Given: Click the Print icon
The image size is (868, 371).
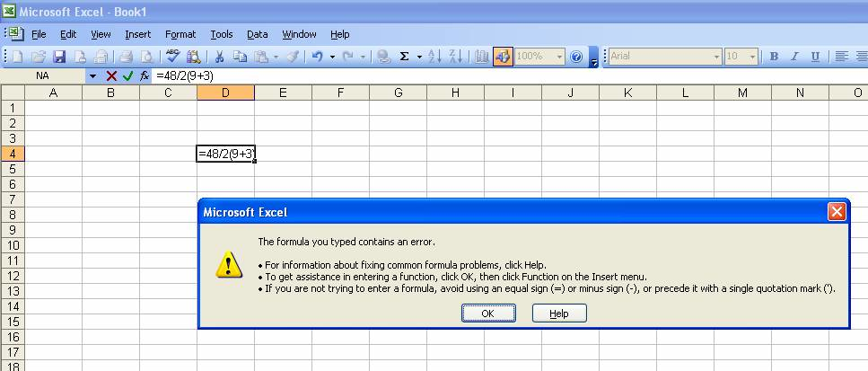Looking at the screenshot, I should 127,57.
